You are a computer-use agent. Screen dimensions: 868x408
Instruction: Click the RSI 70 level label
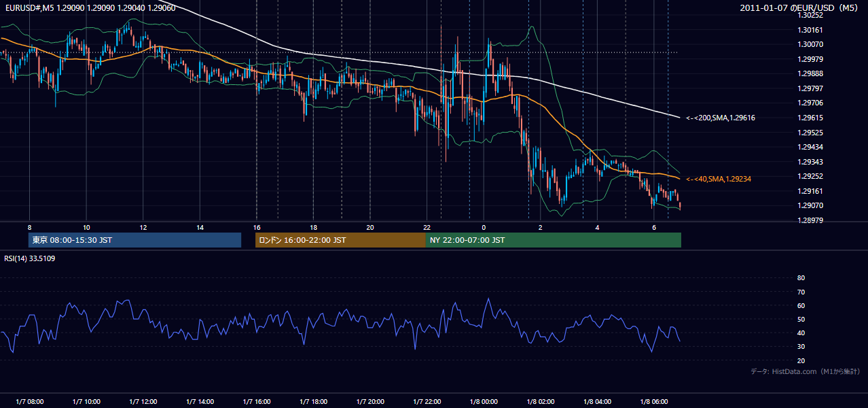(801, 292)
